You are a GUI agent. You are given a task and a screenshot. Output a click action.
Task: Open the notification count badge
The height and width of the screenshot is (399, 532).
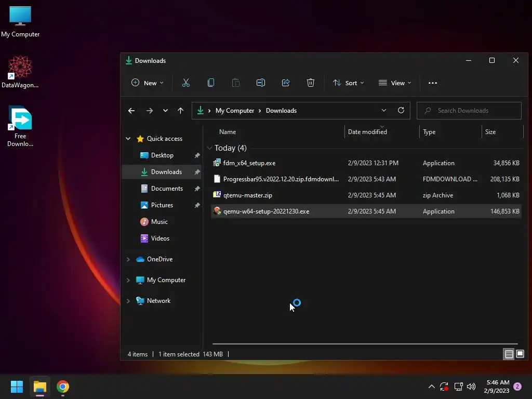click(x=517, y=387)
